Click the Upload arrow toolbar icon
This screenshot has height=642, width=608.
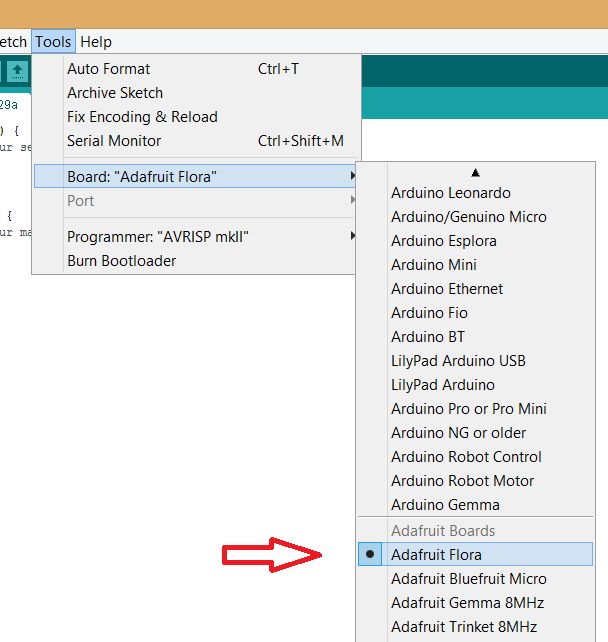point(17,72)
